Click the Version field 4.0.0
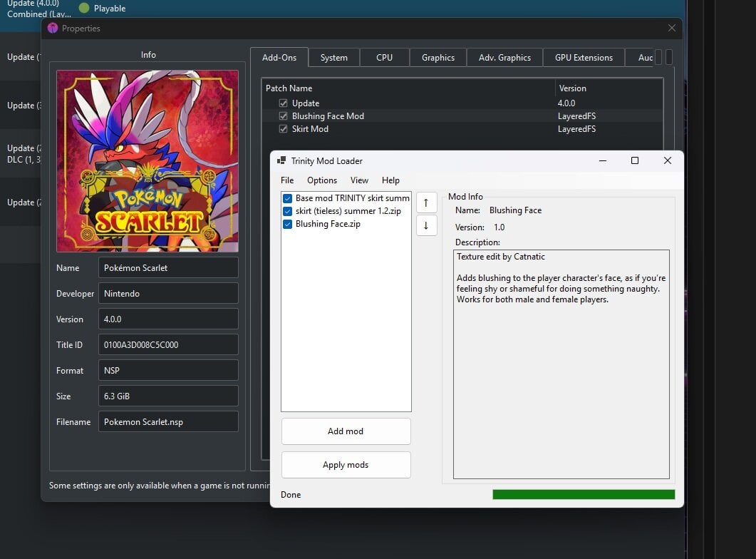This screenshot has width=756, height=559. [x=168, y=319]
